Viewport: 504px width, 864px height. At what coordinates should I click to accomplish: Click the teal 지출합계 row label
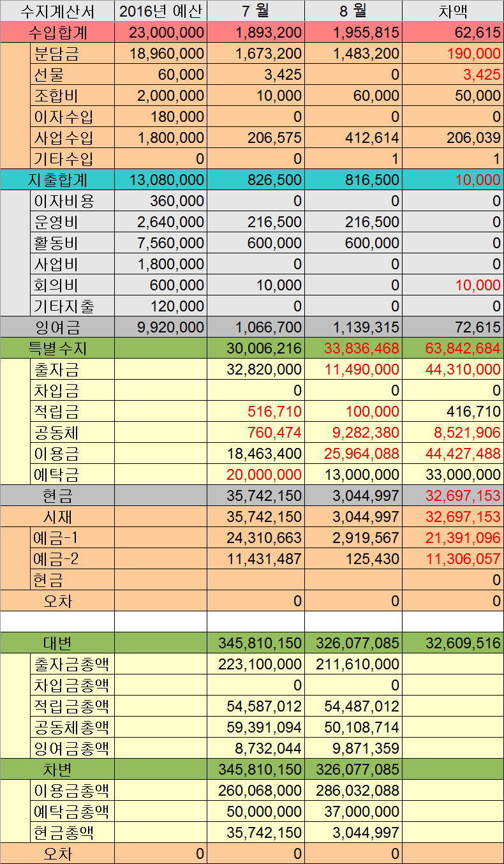click(x=57, y=180)
